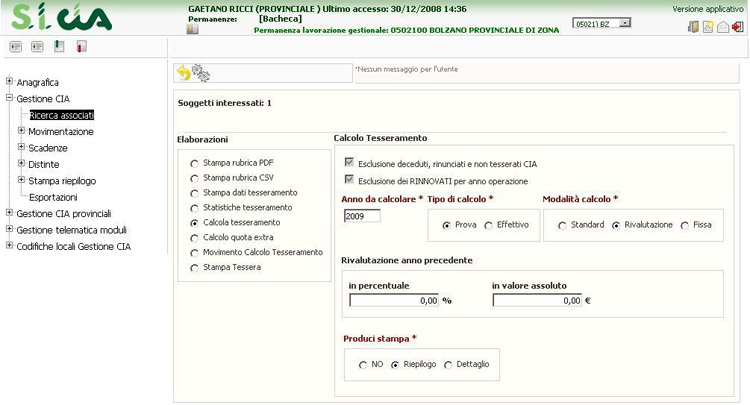Click the document with pencil icon in header

tap(708, 27)
